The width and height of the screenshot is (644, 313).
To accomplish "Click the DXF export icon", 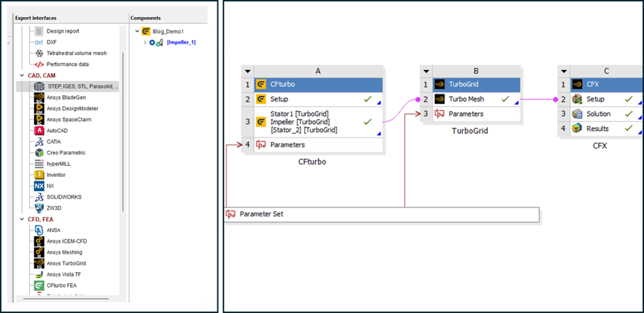I will coord(39,42).
